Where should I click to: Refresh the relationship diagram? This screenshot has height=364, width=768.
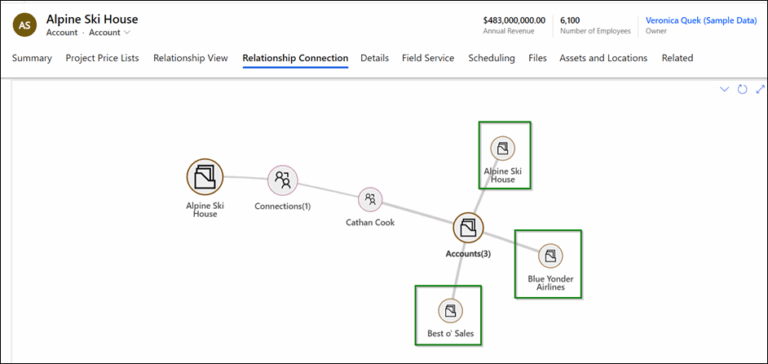[x=743, y=89]
